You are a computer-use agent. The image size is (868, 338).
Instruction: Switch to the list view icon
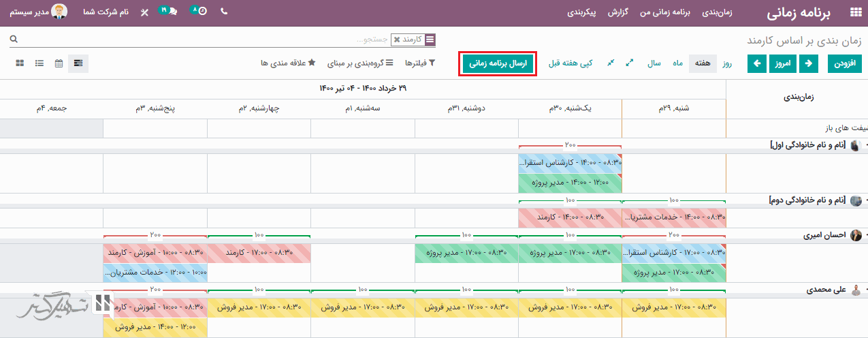click(x=39, y=63)
